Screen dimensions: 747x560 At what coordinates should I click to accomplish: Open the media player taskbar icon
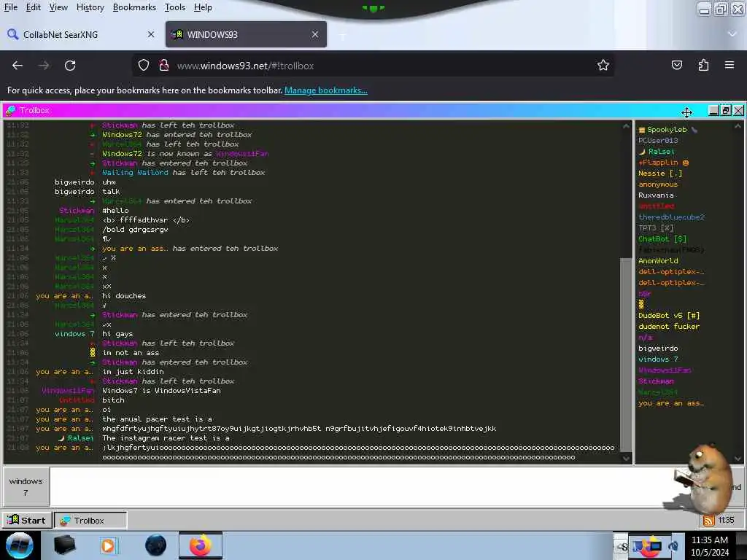(x=109, y=545)
